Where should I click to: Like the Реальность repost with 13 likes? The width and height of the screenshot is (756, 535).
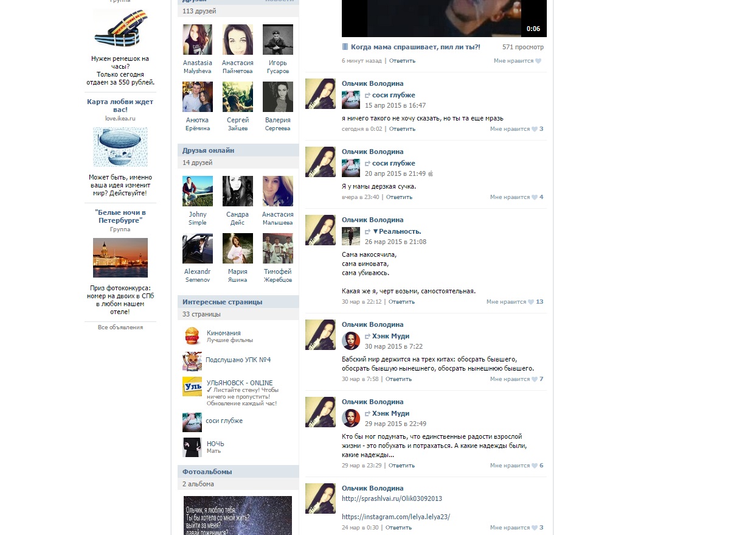pos(514,302)
